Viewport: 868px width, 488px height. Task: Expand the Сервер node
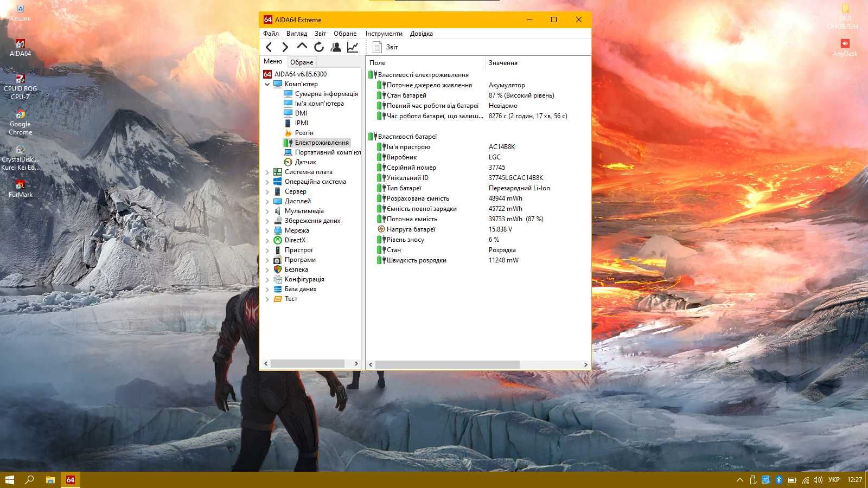tap(267, 191)
